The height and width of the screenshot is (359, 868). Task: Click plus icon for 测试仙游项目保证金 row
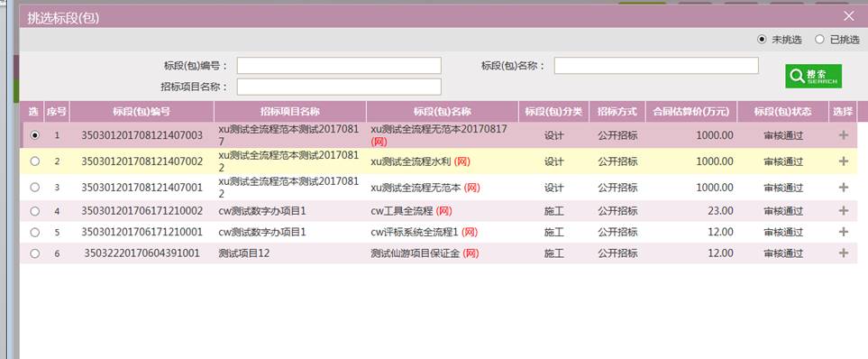(843, 253)
